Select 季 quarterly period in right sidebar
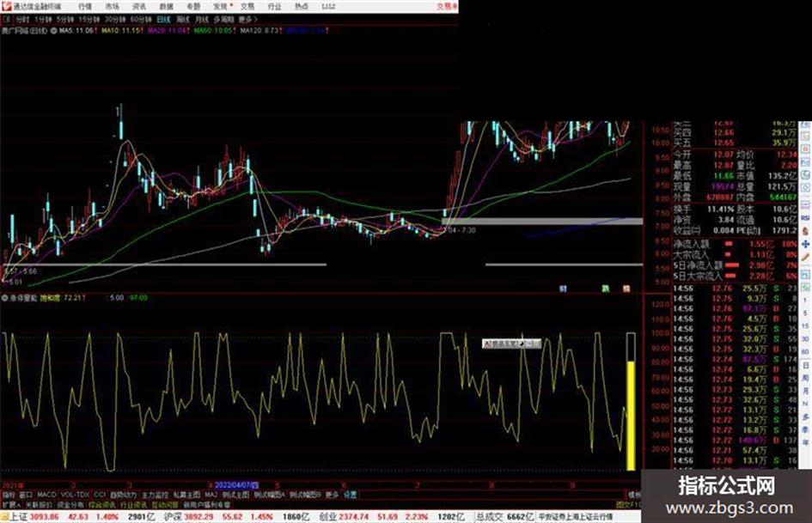The width and height of the screenshot is (812, 523). coord(805,429)
